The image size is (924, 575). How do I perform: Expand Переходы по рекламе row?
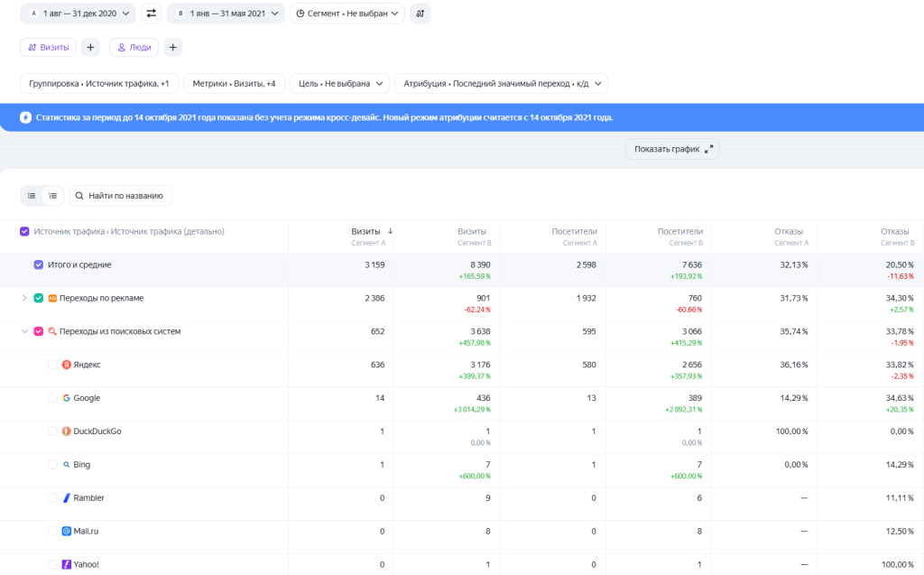point(24,299)
